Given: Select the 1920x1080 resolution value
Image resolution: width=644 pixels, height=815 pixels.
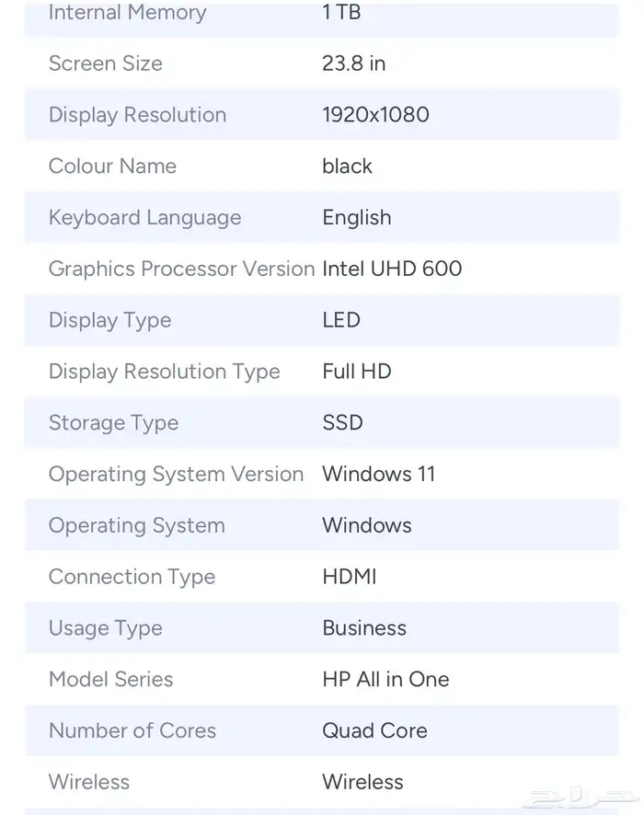Looking at the screenshot, I should tap(375, 115).
